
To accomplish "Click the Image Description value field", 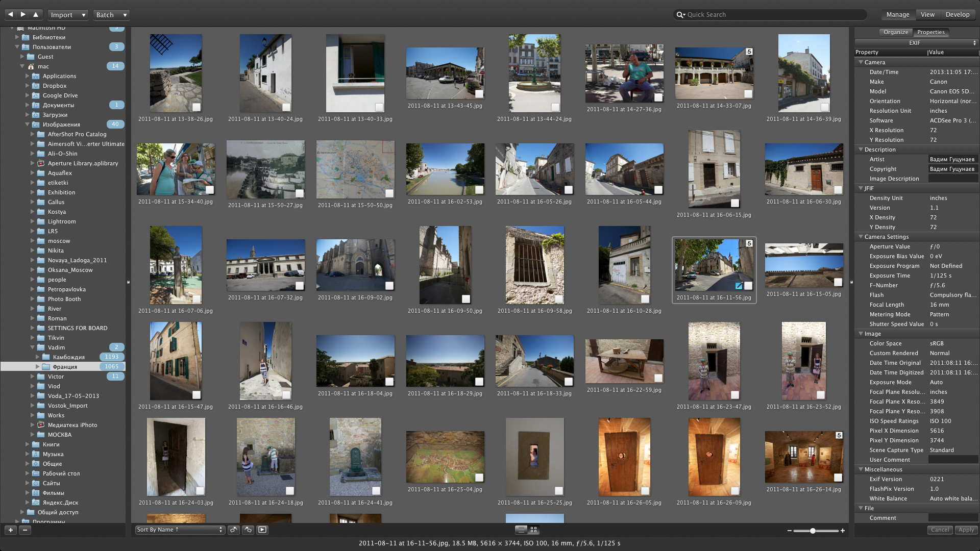I will 953,179.
